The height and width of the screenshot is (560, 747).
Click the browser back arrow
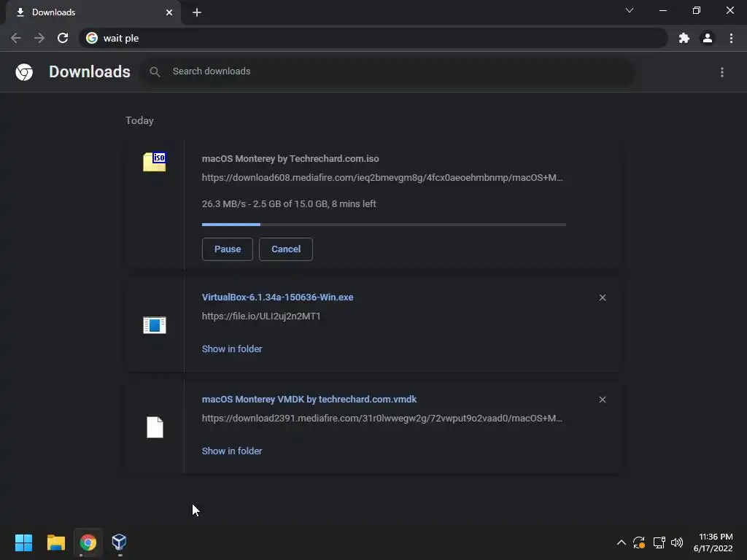[16, 38]
